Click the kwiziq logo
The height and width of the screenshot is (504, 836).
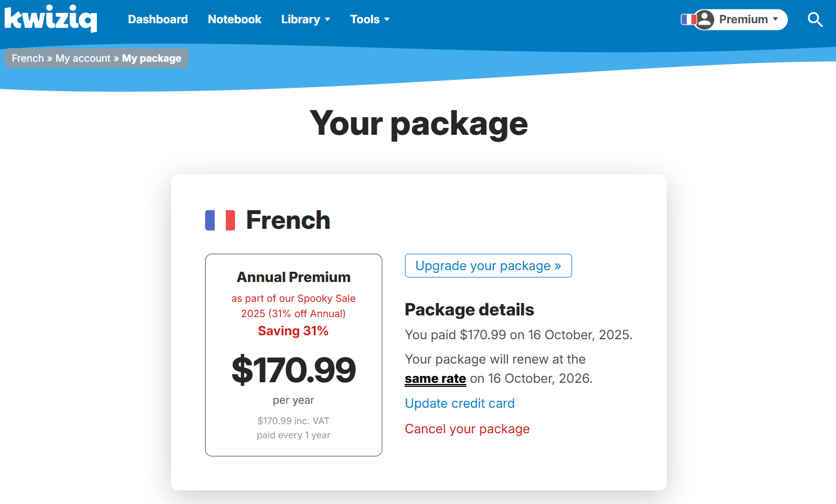point(50,18)
